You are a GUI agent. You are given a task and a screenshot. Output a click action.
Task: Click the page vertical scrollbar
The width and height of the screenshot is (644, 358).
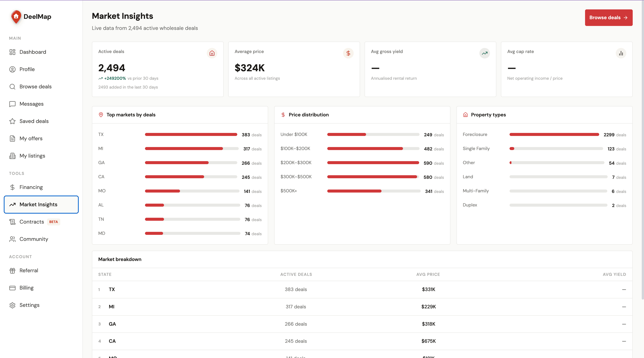642,150
